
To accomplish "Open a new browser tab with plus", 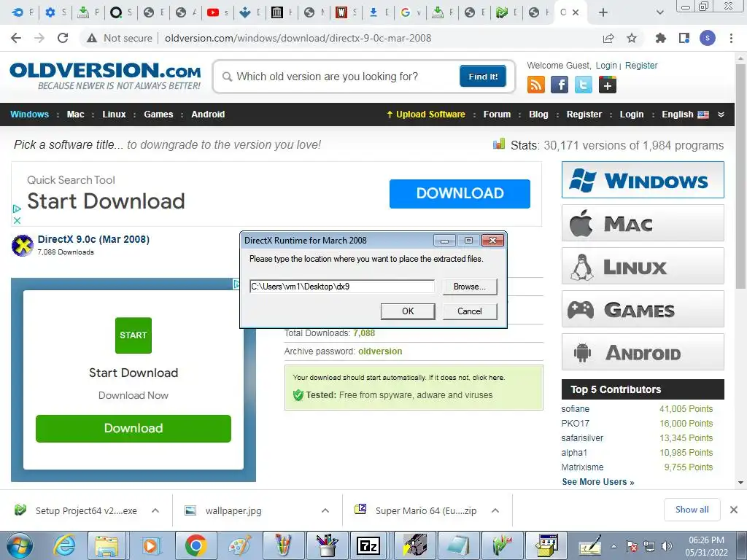I will coord(603,12).
